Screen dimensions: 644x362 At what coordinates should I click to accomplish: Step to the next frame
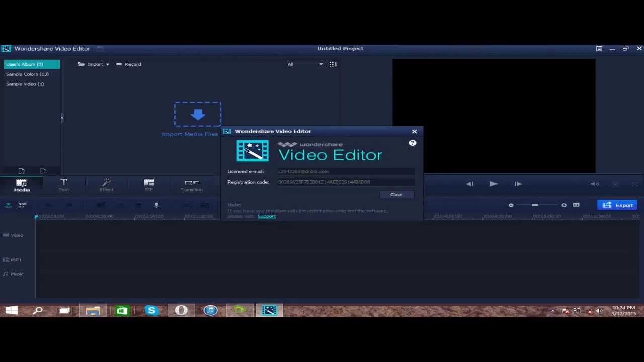click(518, 184)
